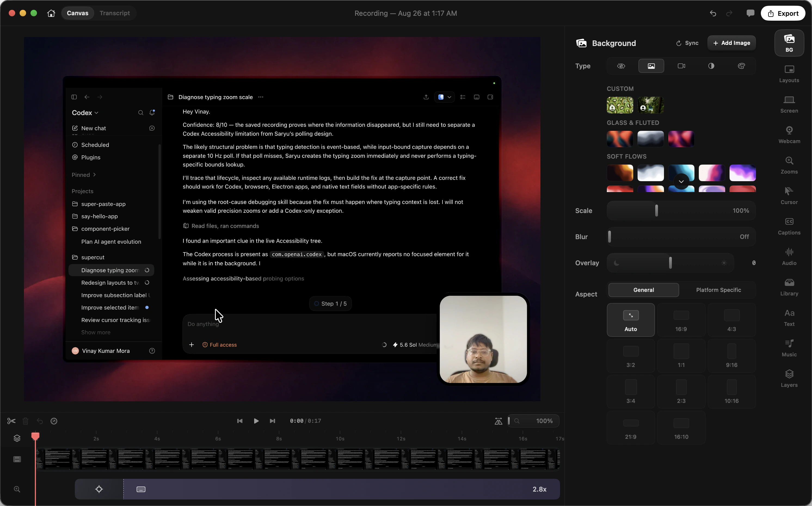Open the Music panel
Image resolution: width=812 pixels, height=506 pixels.
click(789, 348)
